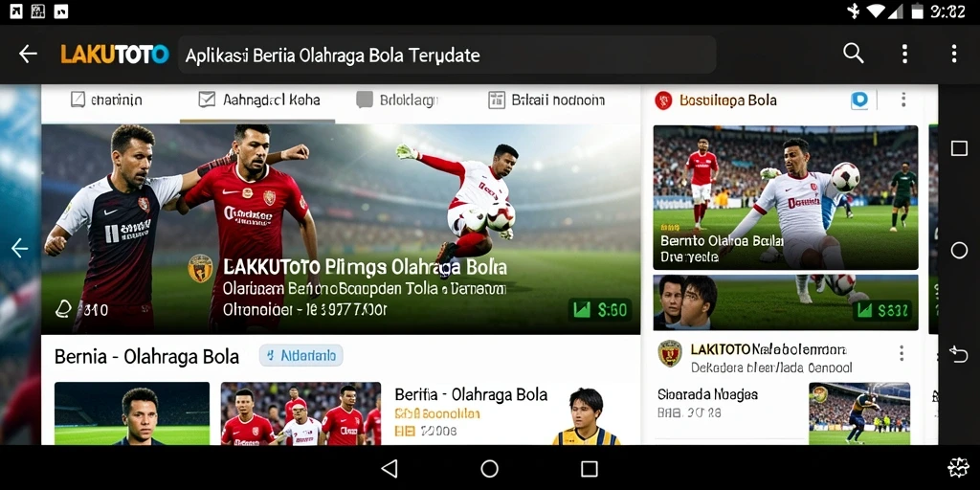Click the LAKITOTO crest avatar in right panel
The width and height of the screenshot is (980, 490).
670,354
